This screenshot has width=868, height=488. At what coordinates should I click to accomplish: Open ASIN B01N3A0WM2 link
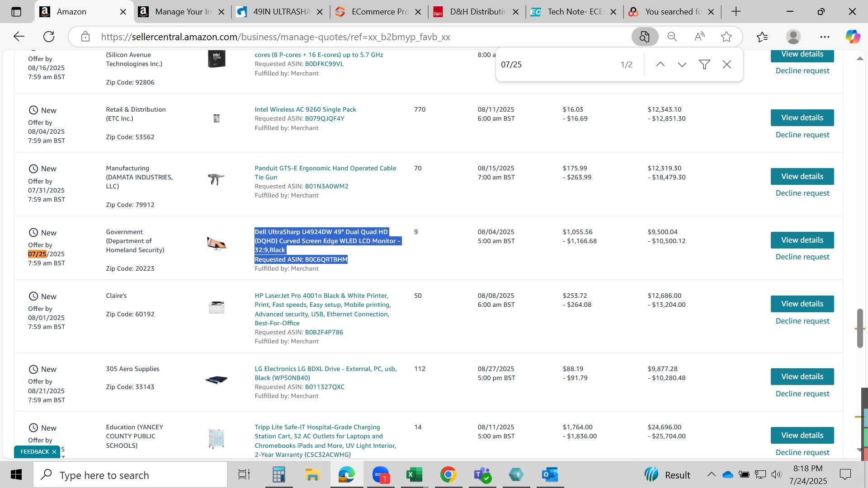click(326, 186)
